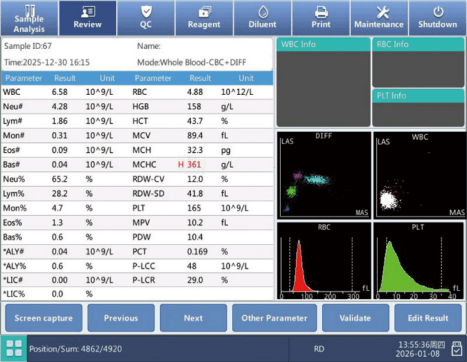Viewport: 467px width, 362px height.
Task: Click the RD user indicator
Action: [x=319, y=349]
